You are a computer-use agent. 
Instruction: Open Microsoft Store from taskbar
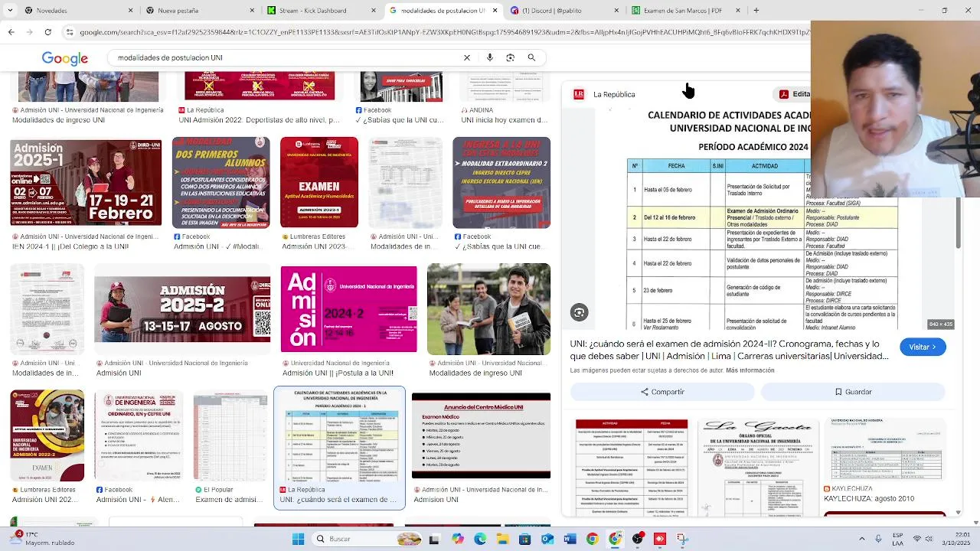[525, 539]
